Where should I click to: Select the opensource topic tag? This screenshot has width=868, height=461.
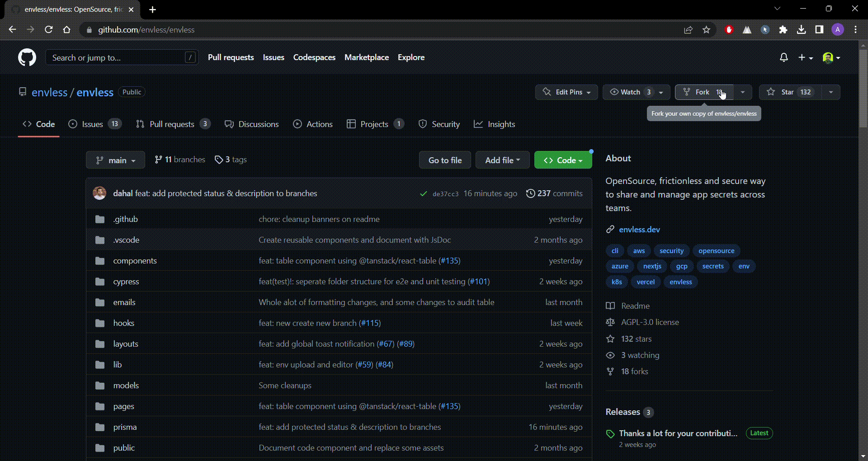(716, 251)
